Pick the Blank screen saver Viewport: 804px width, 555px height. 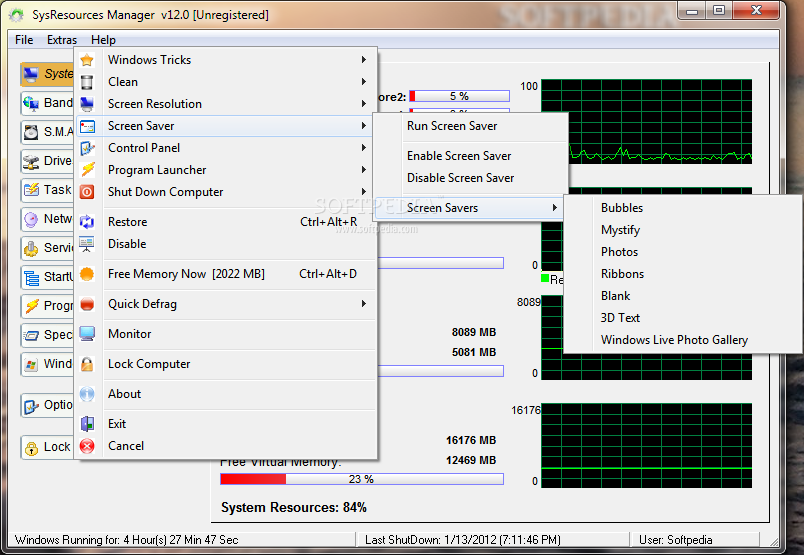tap(682, 296)
